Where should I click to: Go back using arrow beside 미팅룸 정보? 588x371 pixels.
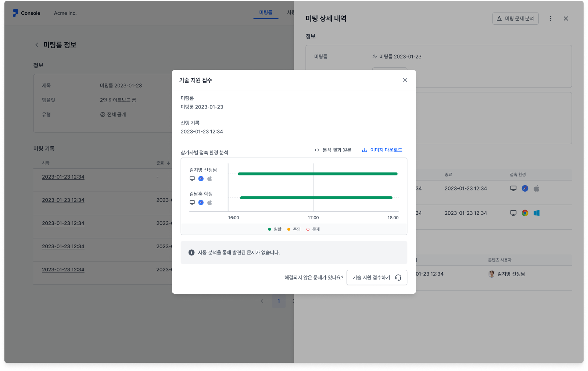click(37, 45)
